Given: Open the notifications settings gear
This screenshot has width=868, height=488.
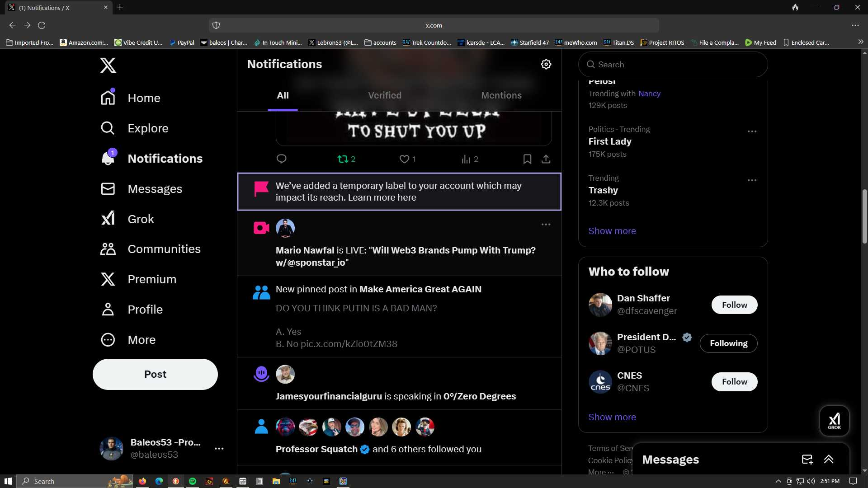Looking at the screenshot, I should tap(546, 64).
